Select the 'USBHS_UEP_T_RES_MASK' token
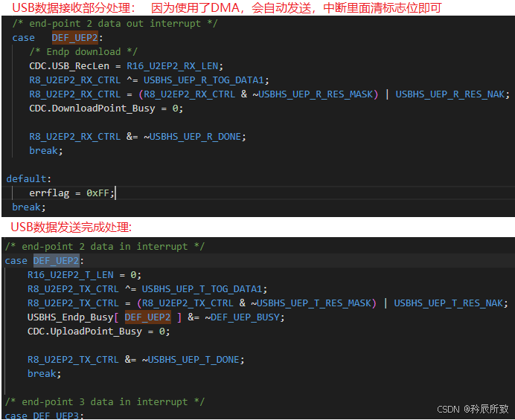515x420 pixels. tap(314, 303)
